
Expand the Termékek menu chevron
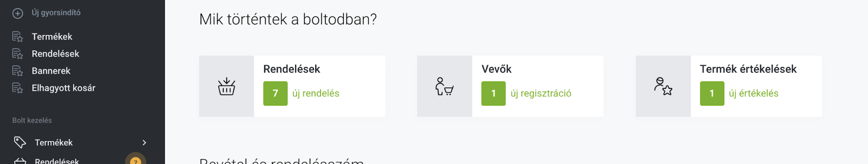tap(144, 143)
